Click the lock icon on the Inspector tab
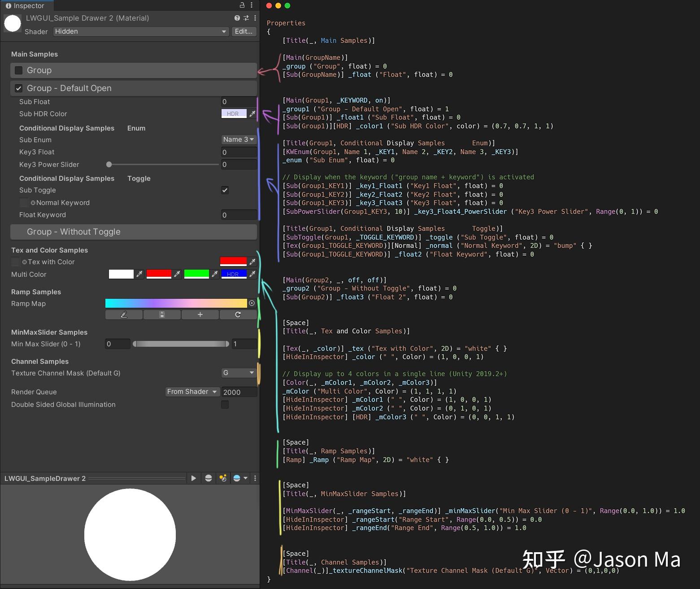 [241, 5]
